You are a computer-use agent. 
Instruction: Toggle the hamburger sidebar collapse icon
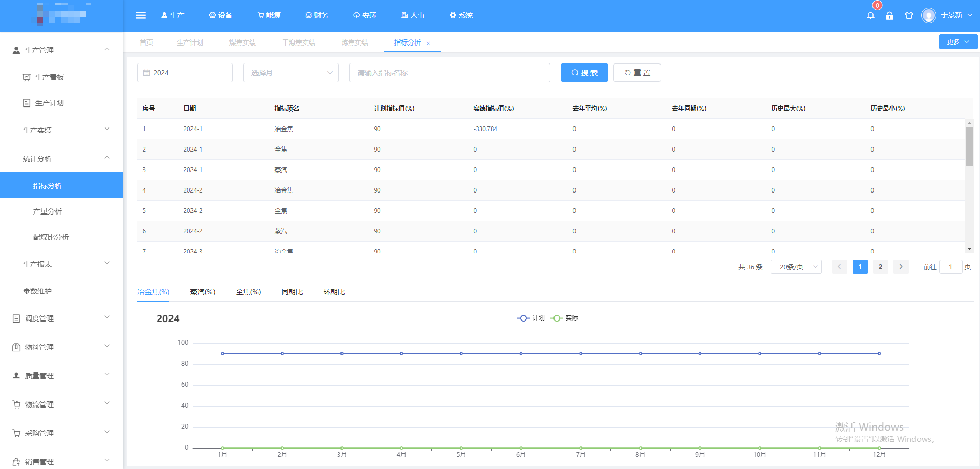(141, 15)
